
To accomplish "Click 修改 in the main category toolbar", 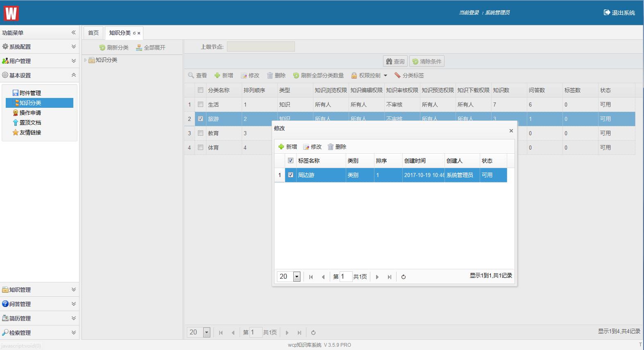I will (250, 75).
